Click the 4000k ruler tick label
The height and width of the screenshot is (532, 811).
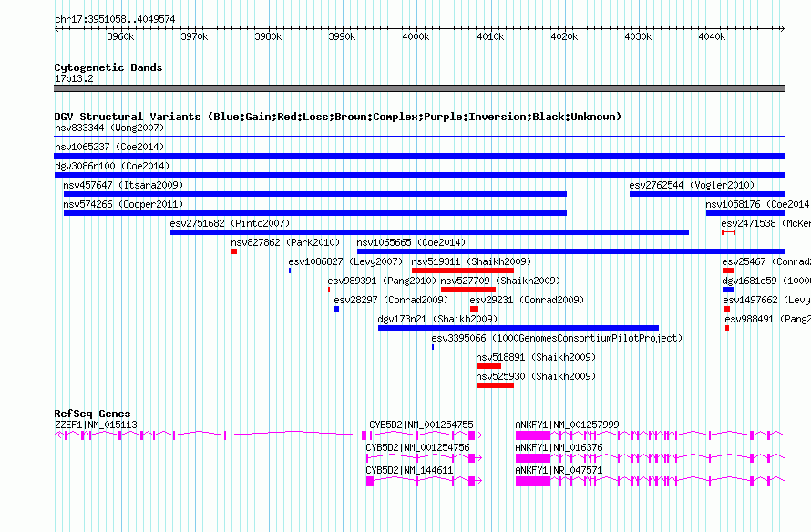tap(416, 36)
